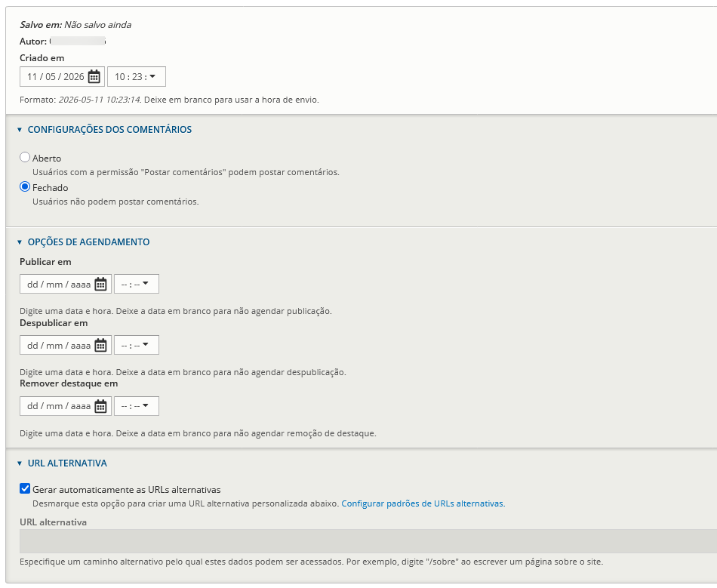Click the Remover destaque em date field
This screenshot has width=717, height=588.
pos(66,406)
